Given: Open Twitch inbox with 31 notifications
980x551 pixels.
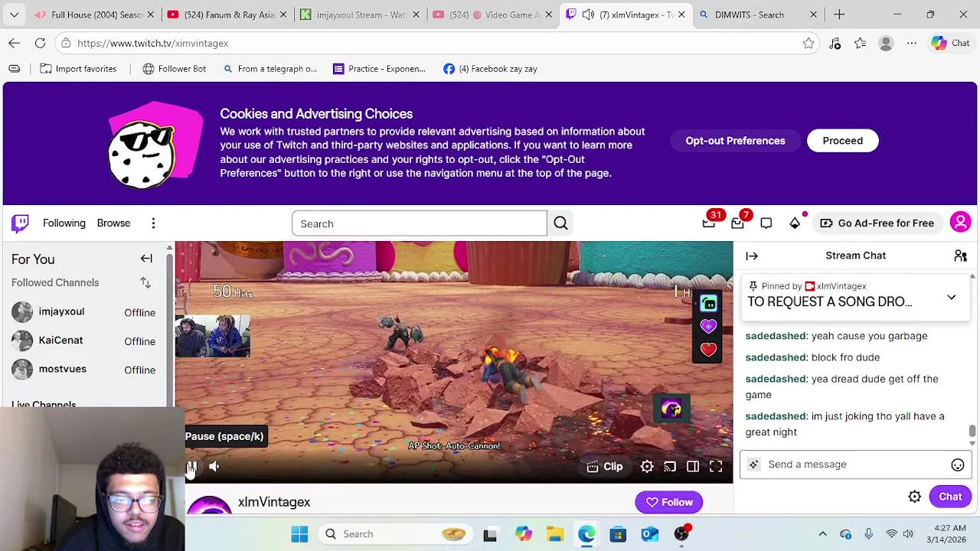Looking at the screenshot, I should (x=709, y=223).
